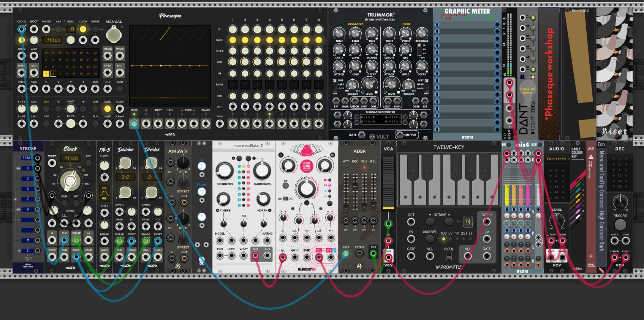Image resolution: width=644 pixels, height=320 pixels.
Task: Click the yellow channel 1 fader on mix4
Action: (x=507, y=194)
